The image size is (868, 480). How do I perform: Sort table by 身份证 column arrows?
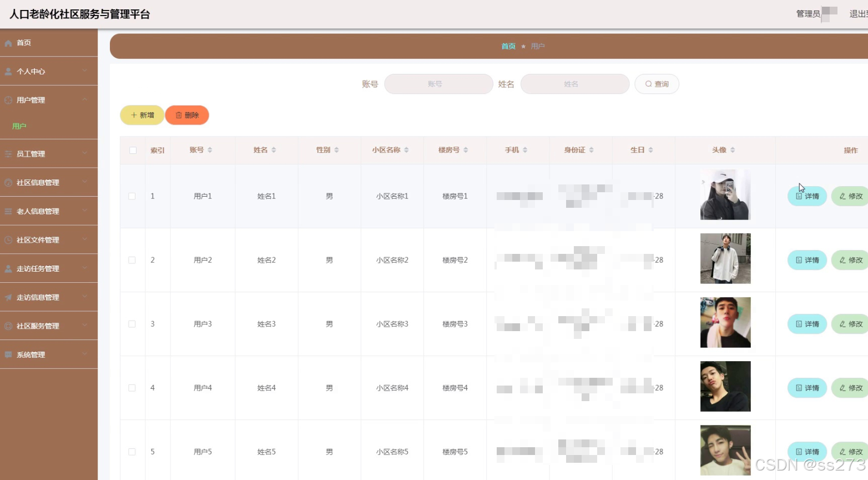click(x=591, y=150)
